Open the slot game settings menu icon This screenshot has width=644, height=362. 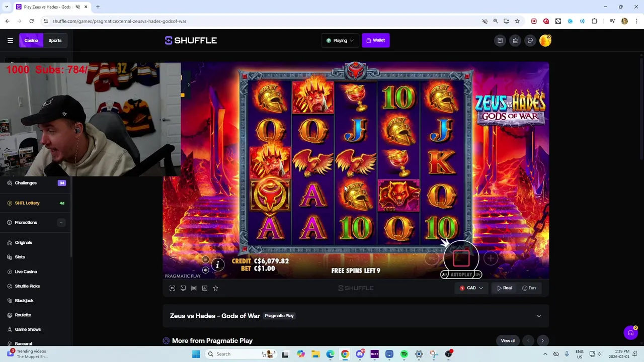click(x=205, y=260)
